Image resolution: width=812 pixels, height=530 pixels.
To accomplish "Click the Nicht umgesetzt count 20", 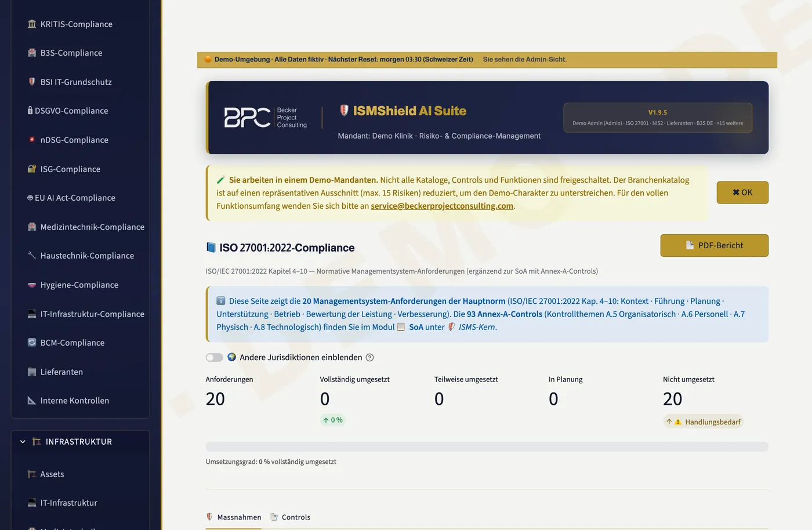I will (673, 399).
